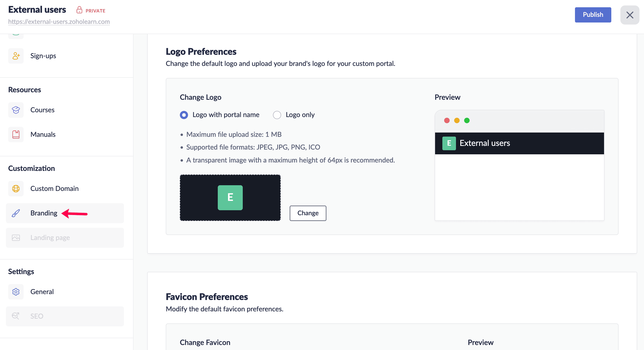Click the Branding paintbrush icon
This screenshot has width=644, height=350.
pyautogui.click(x=16, y=213)
